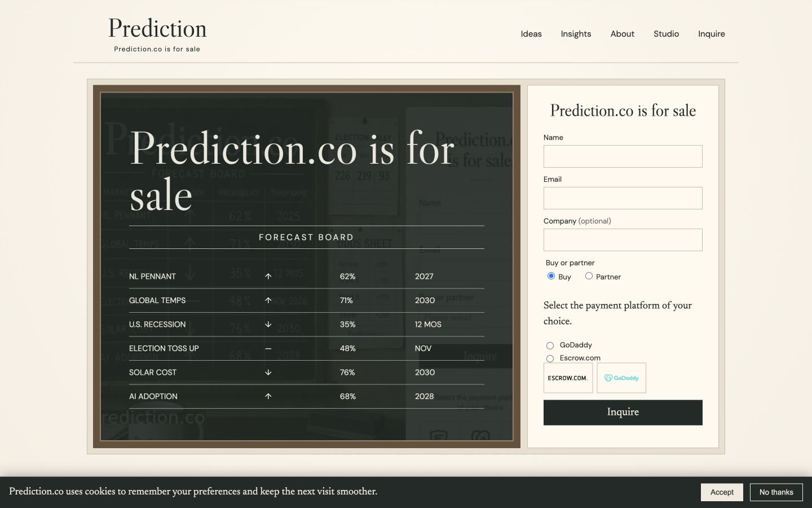Screen dimensions: 812x508
Task: Click the 35% probability value
Action: click(x=347, y=325)
